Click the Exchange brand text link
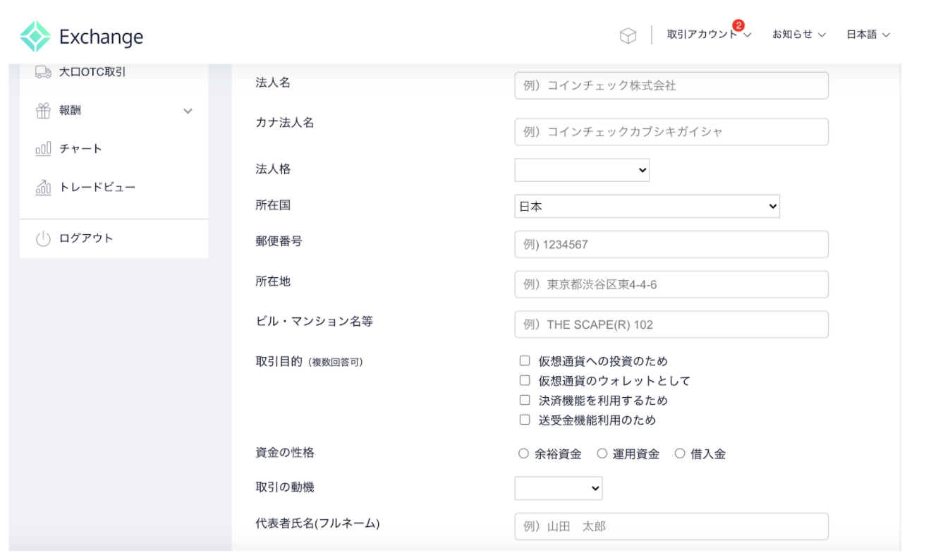 (101, 37)
